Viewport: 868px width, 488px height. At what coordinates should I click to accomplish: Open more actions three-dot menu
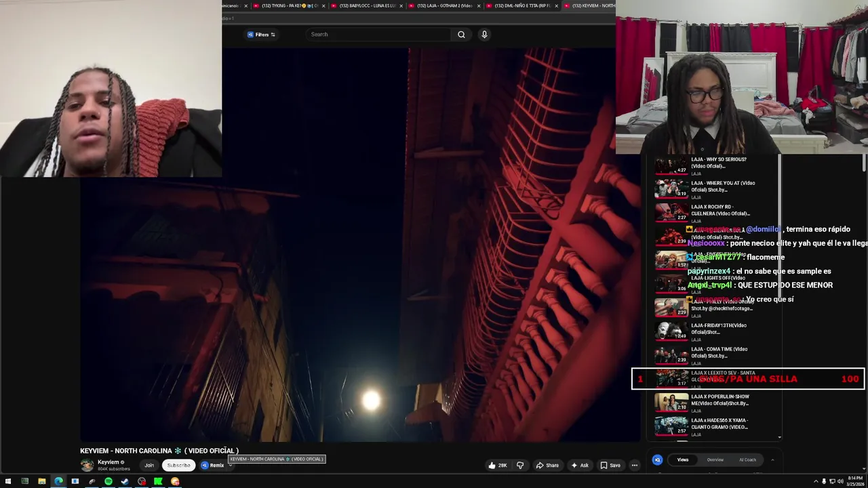[x=635, y=465]
